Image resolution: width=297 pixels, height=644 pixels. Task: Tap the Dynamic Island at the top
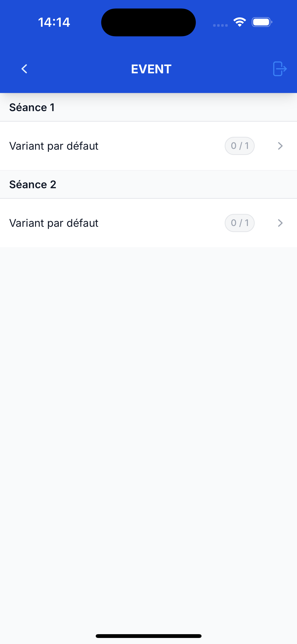point(148,22)
